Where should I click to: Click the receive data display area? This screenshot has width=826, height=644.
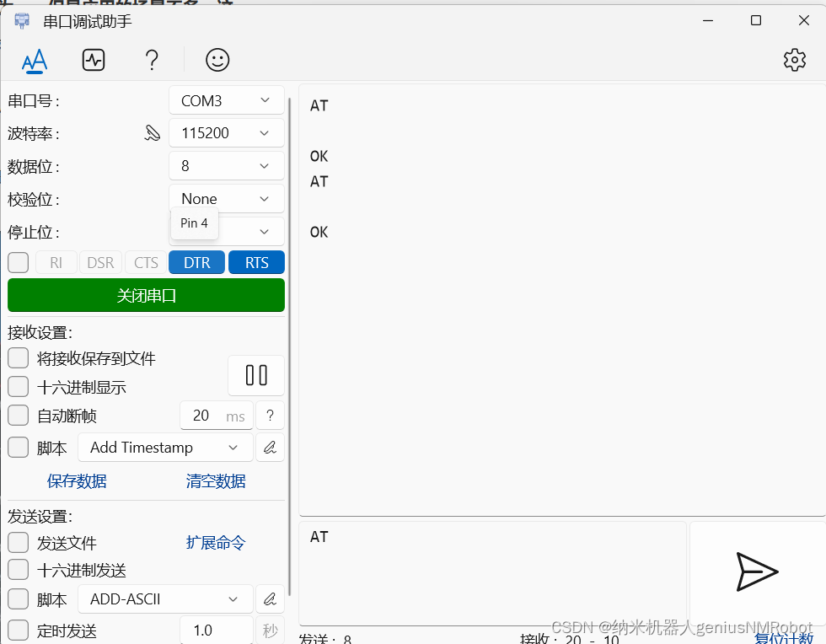coord(561,300)
